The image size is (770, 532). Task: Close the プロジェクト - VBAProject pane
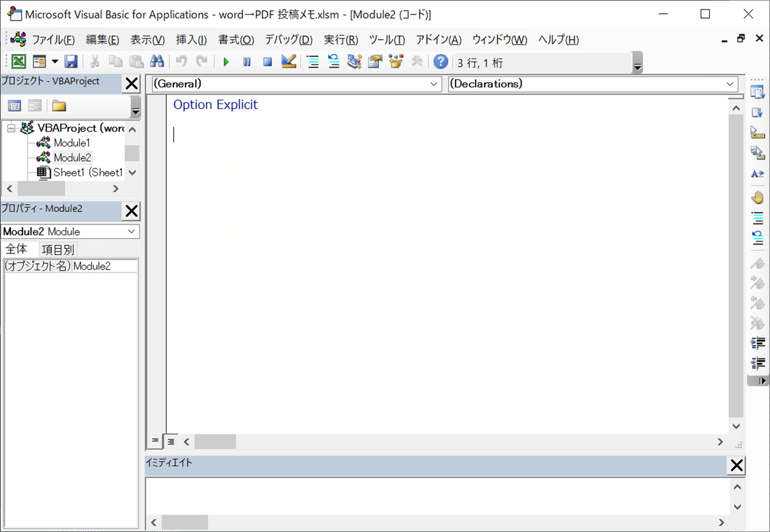131,83
